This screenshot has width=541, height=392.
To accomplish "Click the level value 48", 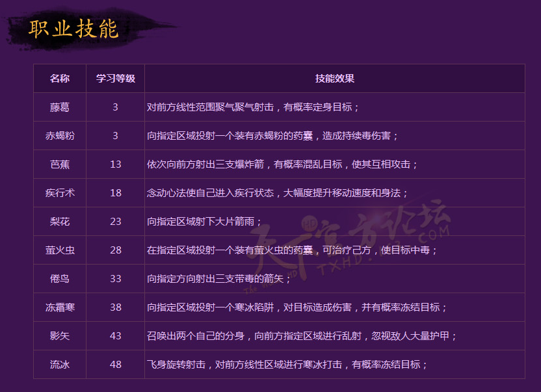I will [116, 365].
